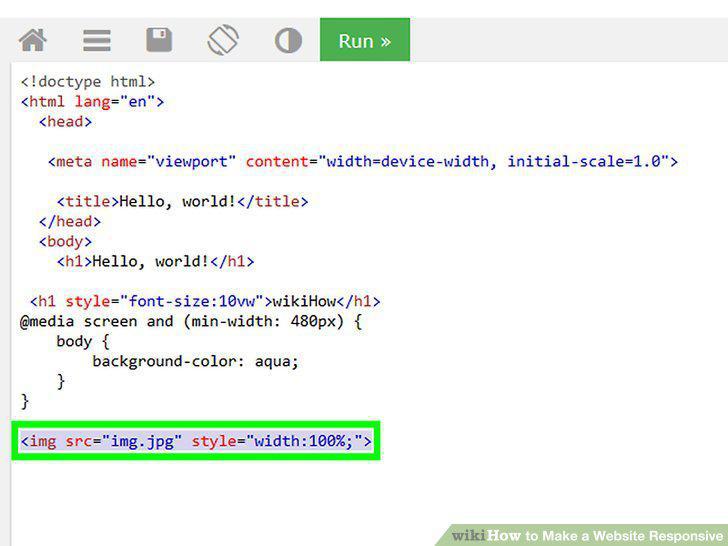728x546 pixels.
Task: Click the <h1>Hello, world!</h1> line
Action: pyautogui.click(x=155, y=261)
